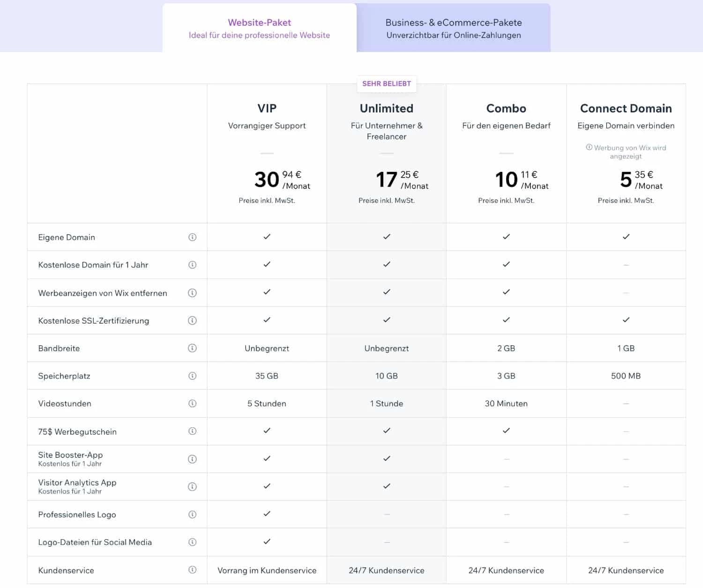This screenshot has width=703, height=588.
Task: Click the Combo plan heading
Action: (506, 108)
